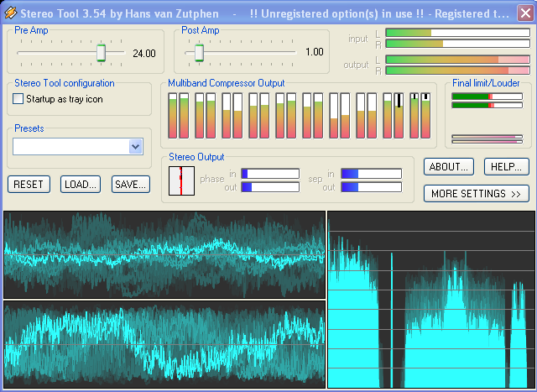Image resolution: width=537 pixels, height=392 pixels.
Task: Click the SAVE... button
Action: (x=131, y=185)
